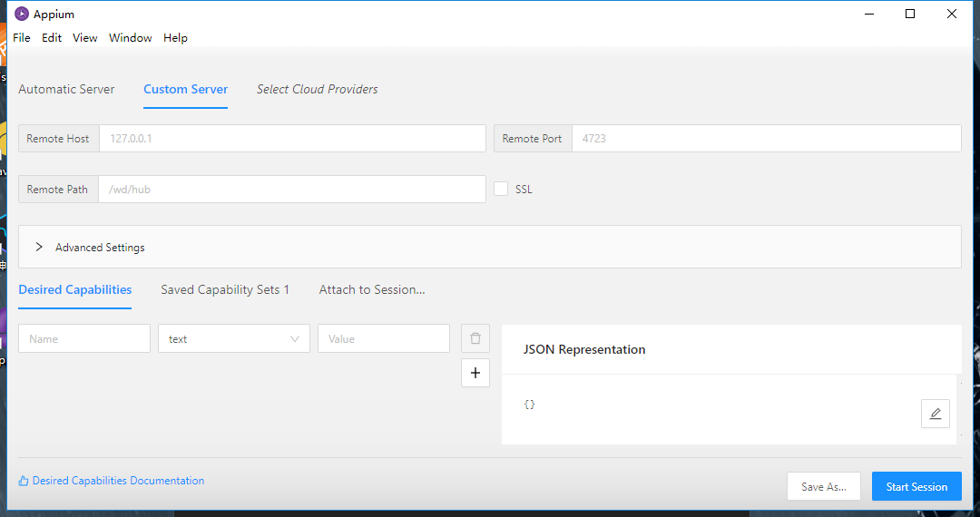Add a new capability with plus button

[475, 373]
